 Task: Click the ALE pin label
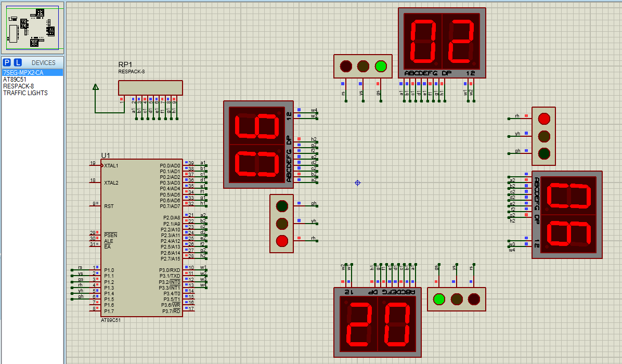point(109,241)
